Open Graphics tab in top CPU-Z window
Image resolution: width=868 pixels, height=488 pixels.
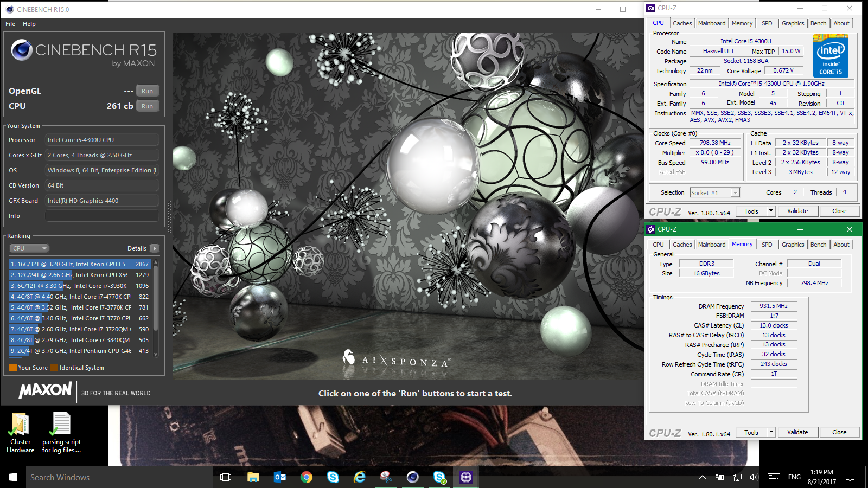point(793,23)
